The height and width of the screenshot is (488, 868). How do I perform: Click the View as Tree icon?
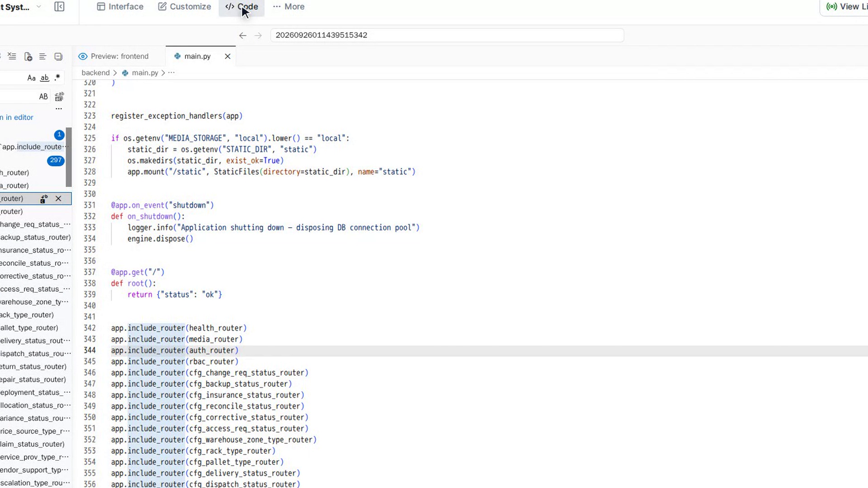43,56
